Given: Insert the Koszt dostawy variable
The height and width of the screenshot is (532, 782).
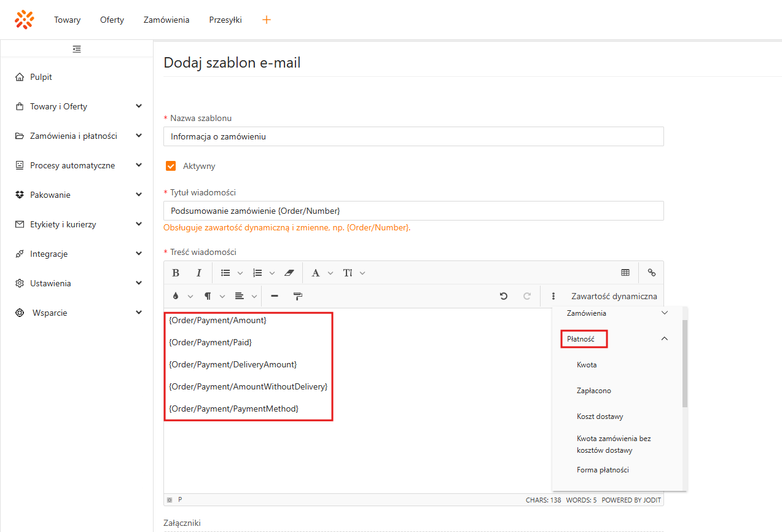Looking at the screenshot, I should (x=600, y=417).
